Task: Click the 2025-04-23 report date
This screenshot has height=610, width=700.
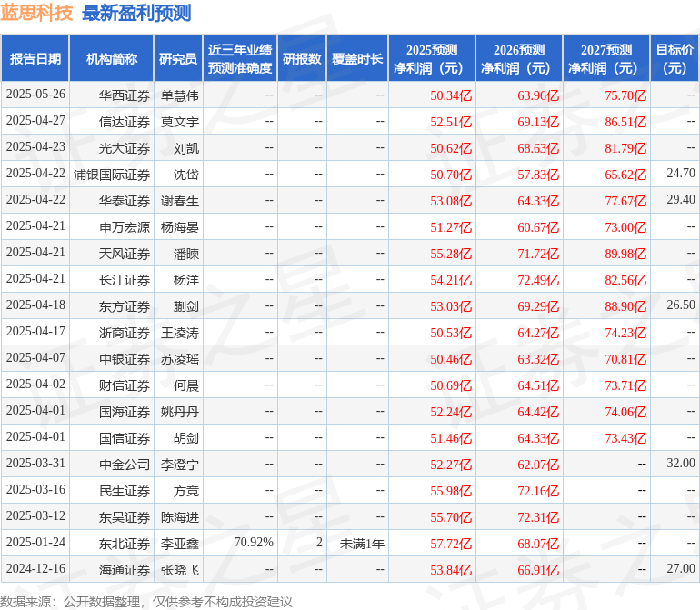Action: point(35,146)
